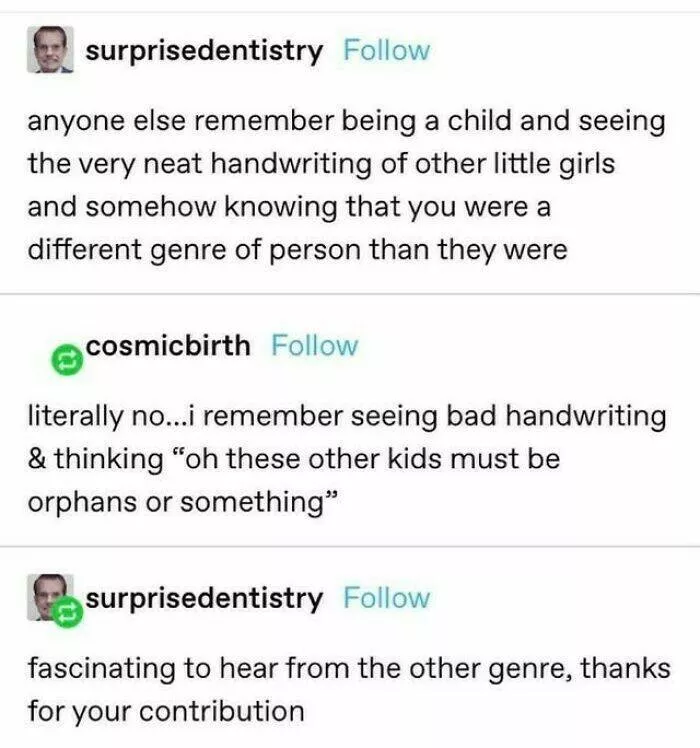Click the line starting "fascinating to hear"

click(348, 667)
